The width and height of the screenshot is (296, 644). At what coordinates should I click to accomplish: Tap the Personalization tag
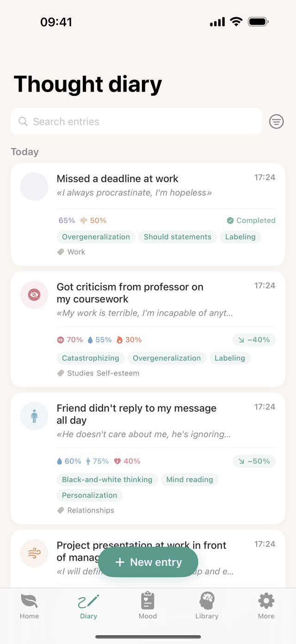pyautogui.click(x=89, y=495)
